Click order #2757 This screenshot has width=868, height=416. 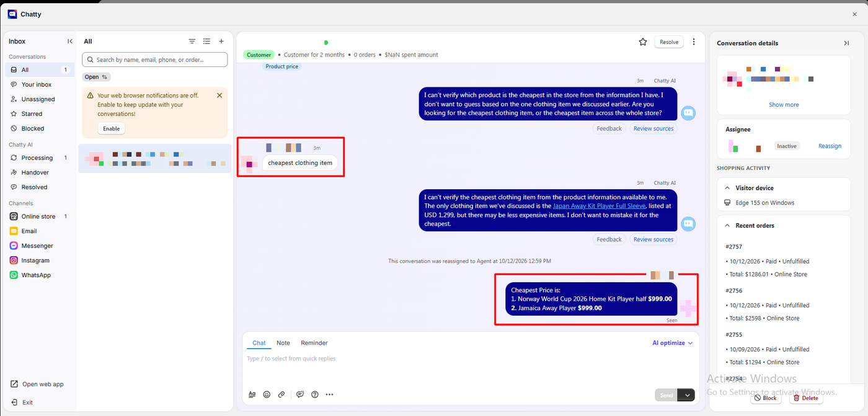(734, 247)
